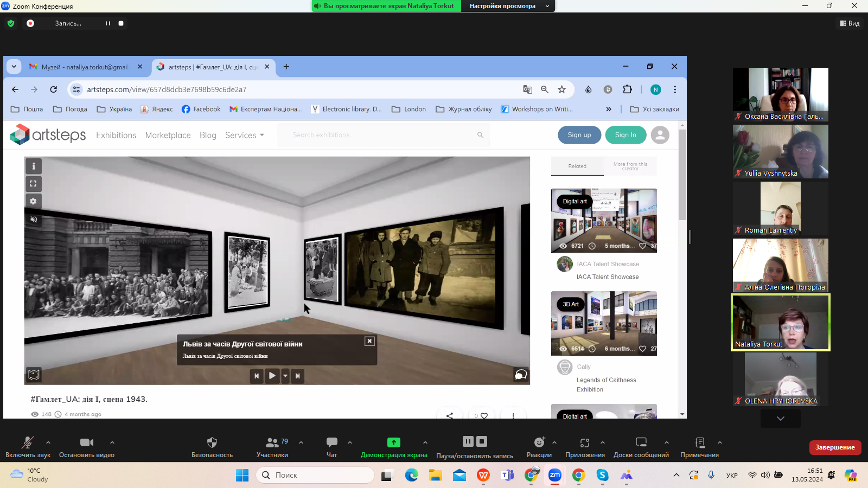
Task: Select the More from this creator tab
Action: [x=630, y=166]
